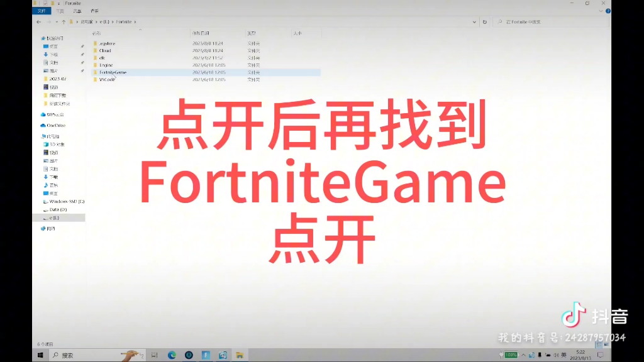Open the recent locations dropdown beside the address bar

tap(56, 21)
